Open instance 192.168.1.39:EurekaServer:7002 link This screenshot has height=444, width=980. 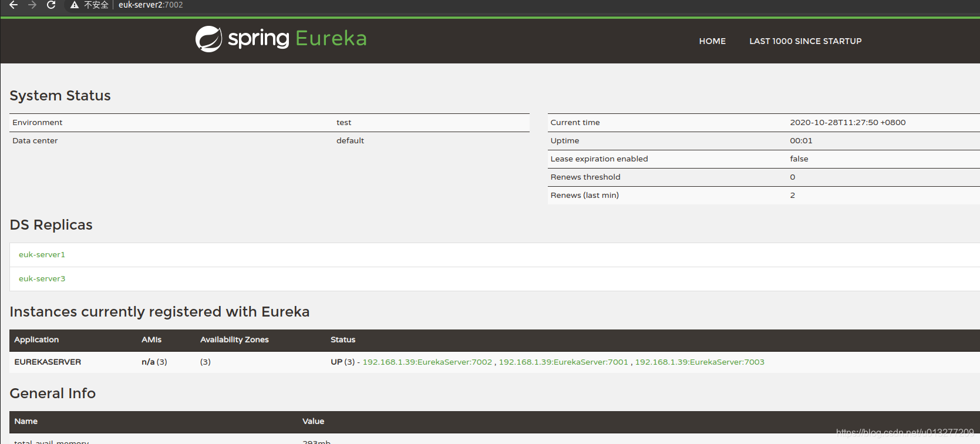tap(427, 362)
